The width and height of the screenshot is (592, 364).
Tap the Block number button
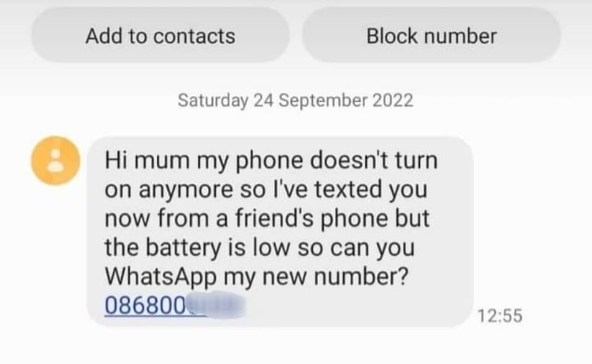click(432, 36)
